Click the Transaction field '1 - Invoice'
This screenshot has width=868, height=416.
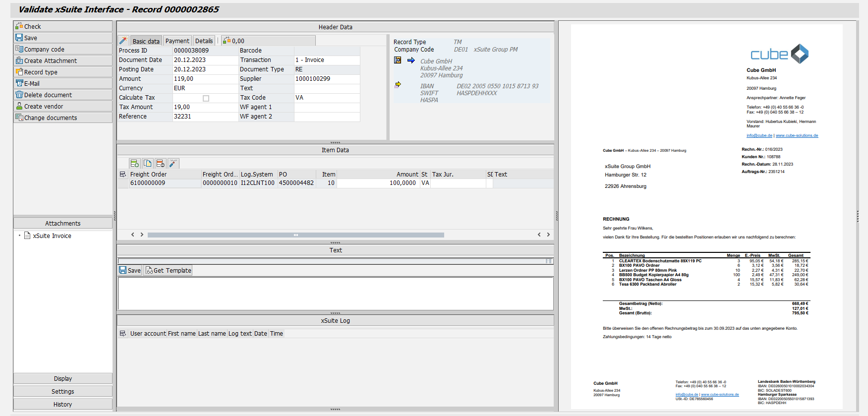327,60
